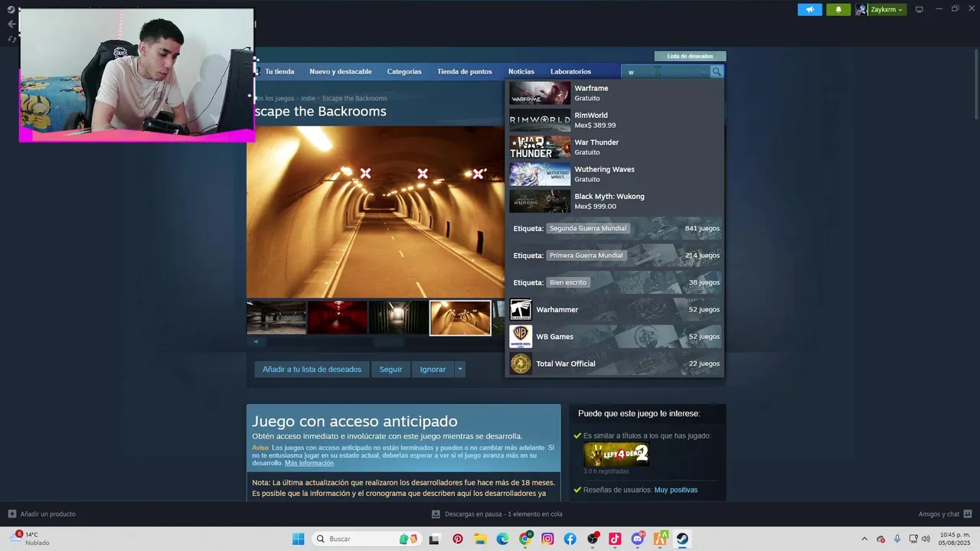Select tag Primera Guerra Mundial

click(586, 256)
